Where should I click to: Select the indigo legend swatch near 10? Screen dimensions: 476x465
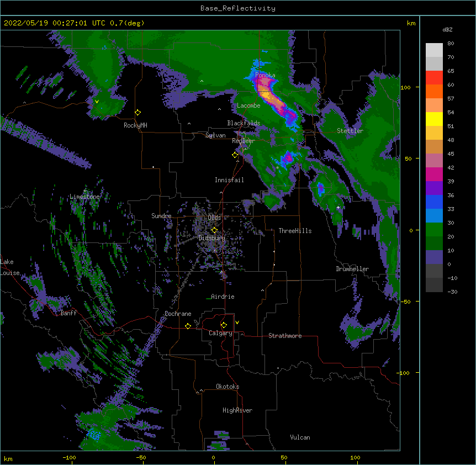pyautogui.click(x=434, y=257)
